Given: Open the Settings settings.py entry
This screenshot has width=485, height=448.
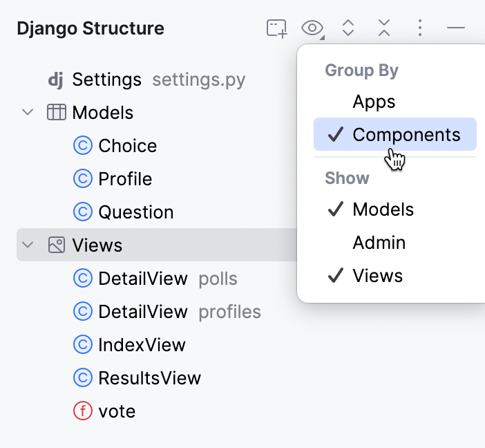Looking at the screenshot, I should click(x=106, y=80).
